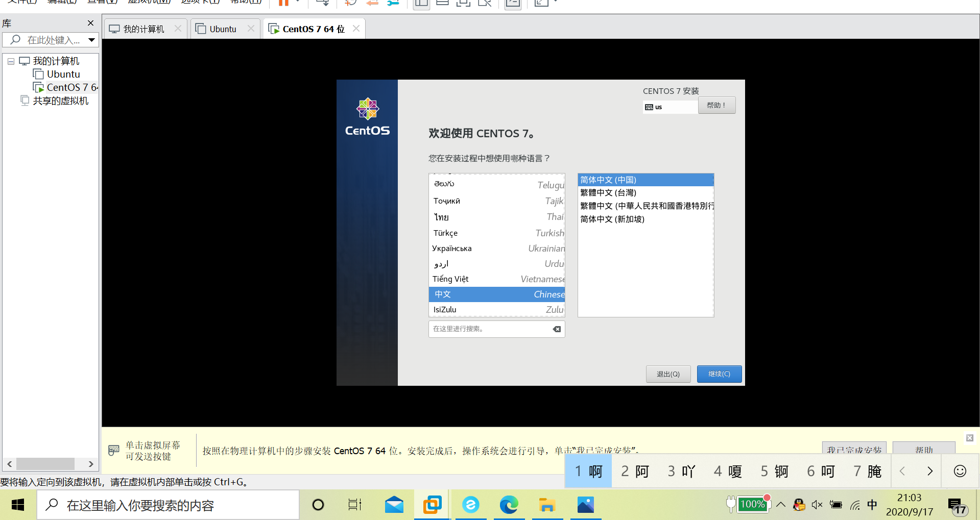980x520 pixels.
Task: Choose Urdu in the language list
Action: tap(497, 264)
